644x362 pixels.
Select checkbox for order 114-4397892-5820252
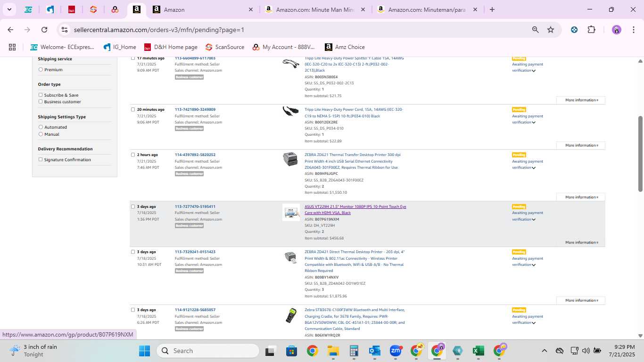pyautogui.click(x=133, y=155)
